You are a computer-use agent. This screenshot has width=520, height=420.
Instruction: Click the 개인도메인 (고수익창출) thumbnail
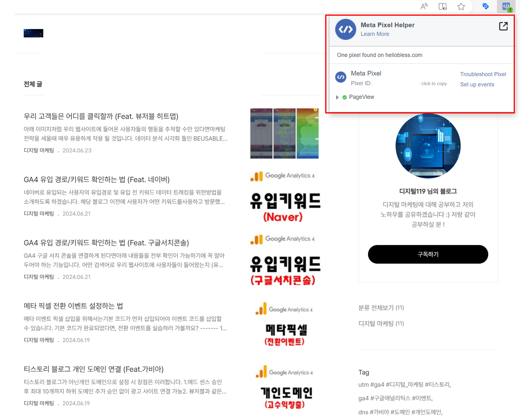click(x=285, y=387)
